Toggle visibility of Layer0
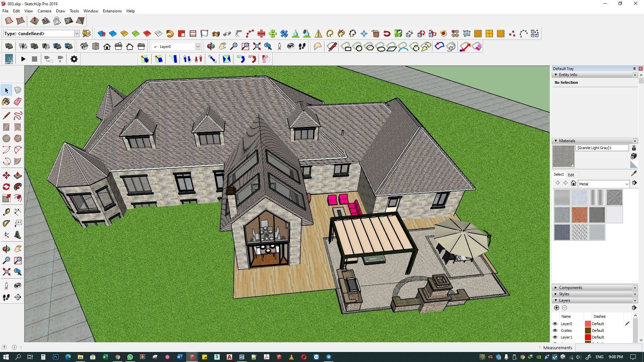This screenshot has height=362, width=644. 555,324
